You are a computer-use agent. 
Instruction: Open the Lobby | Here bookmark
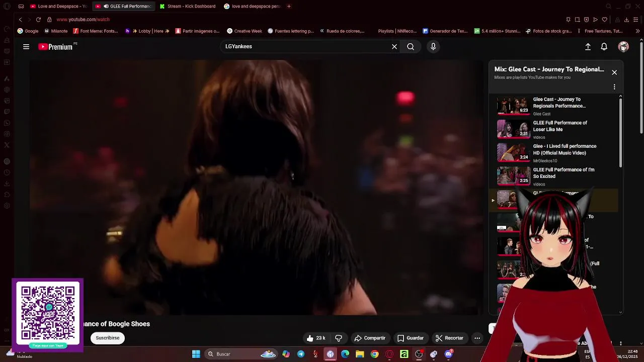coord(147,31)
